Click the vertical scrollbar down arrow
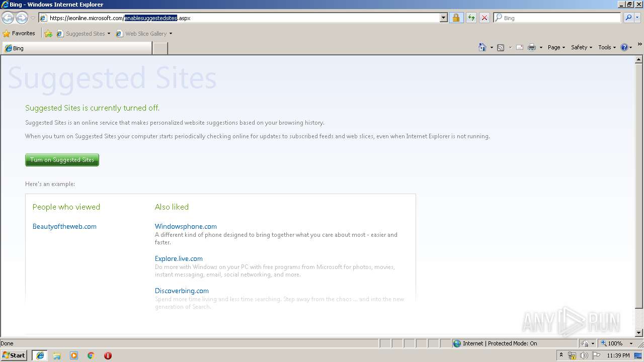The image size is (644, 362). click(639, 333)
